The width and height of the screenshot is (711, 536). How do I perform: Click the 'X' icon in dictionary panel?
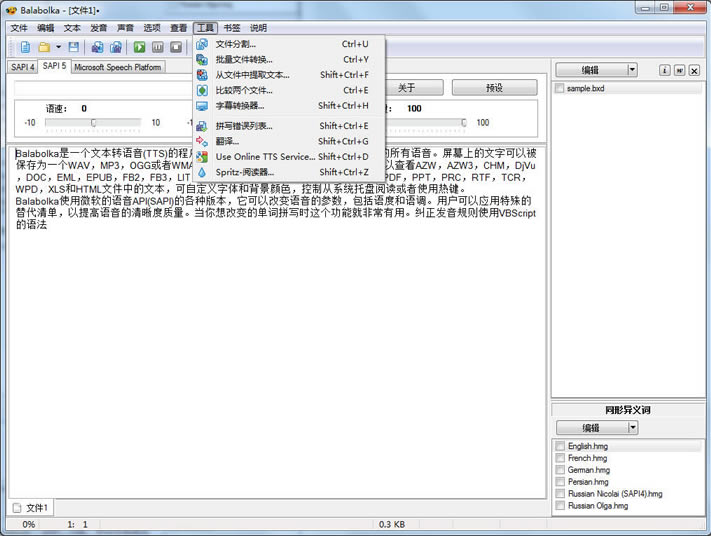click(x=693, y=71)
